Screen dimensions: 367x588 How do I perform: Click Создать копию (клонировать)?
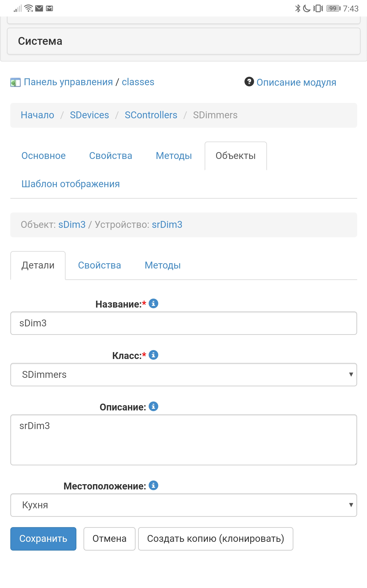click(216, 538)
